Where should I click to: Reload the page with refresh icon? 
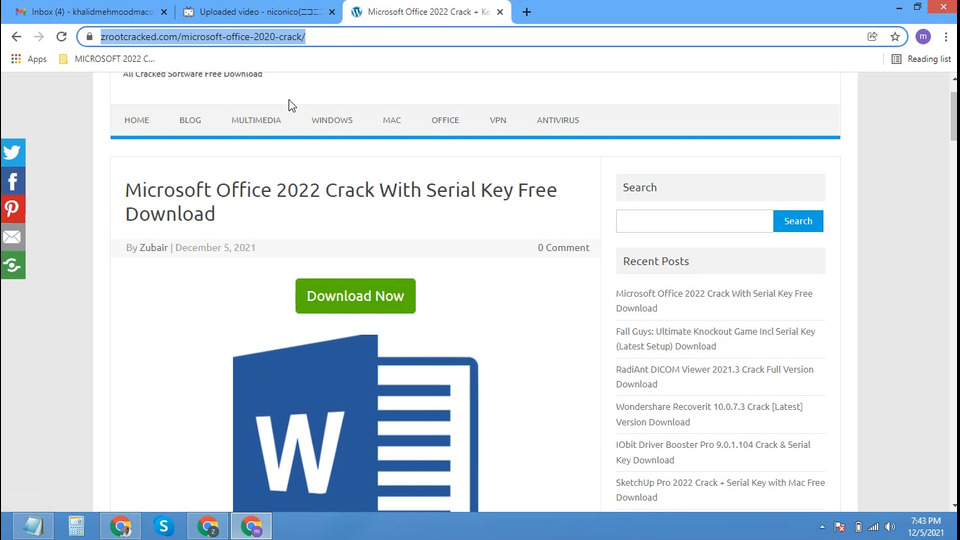click(x=61, y=37)
